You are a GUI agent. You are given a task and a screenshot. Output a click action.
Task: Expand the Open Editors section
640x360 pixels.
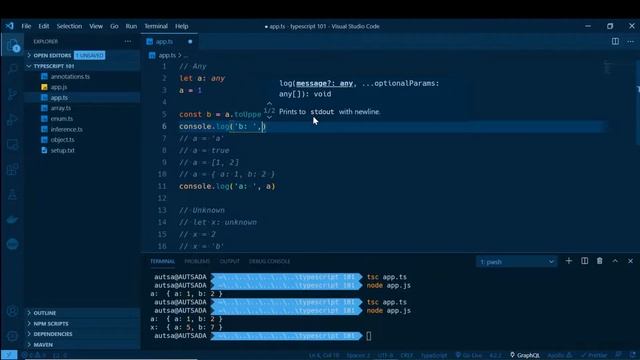click(x=82, y=55)
